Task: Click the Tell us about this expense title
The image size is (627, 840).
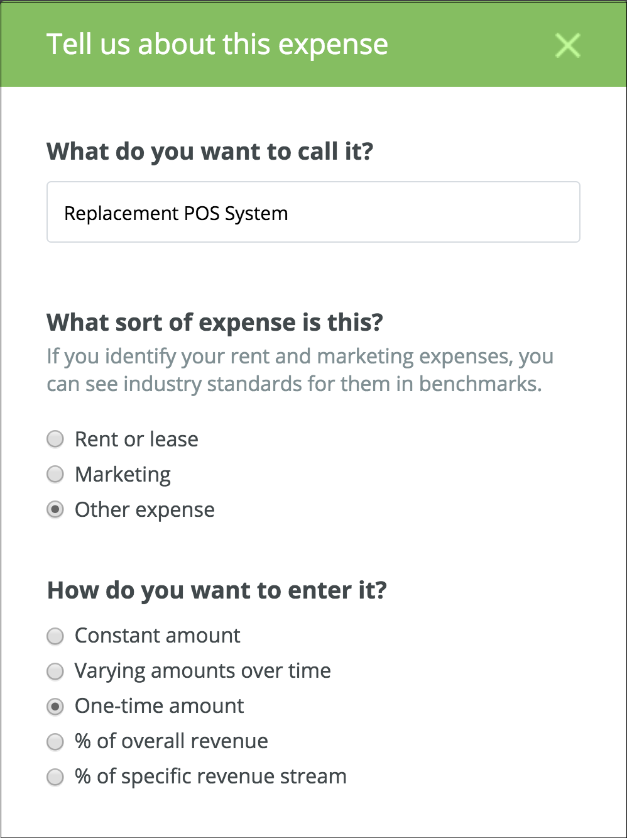Action: click(x=218, y=45)
